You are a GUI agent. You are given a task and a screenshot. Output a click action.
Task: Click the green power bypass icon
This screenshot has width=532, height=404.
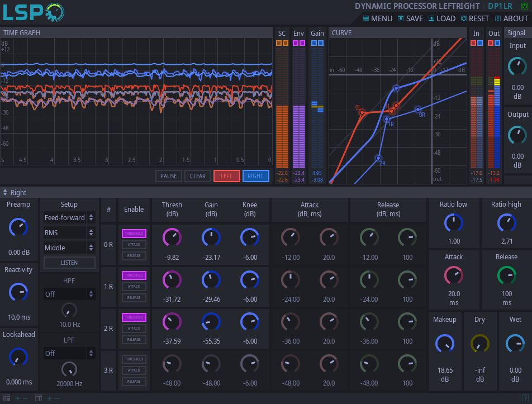tap(524, 6)
